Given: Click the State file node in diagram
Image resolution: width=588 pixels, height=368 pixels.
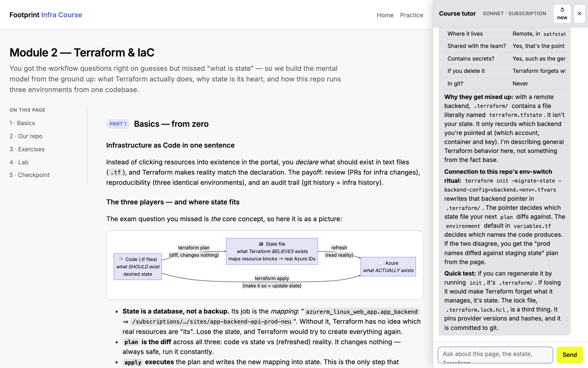Looking at the screenshot, I should [272, 251].
